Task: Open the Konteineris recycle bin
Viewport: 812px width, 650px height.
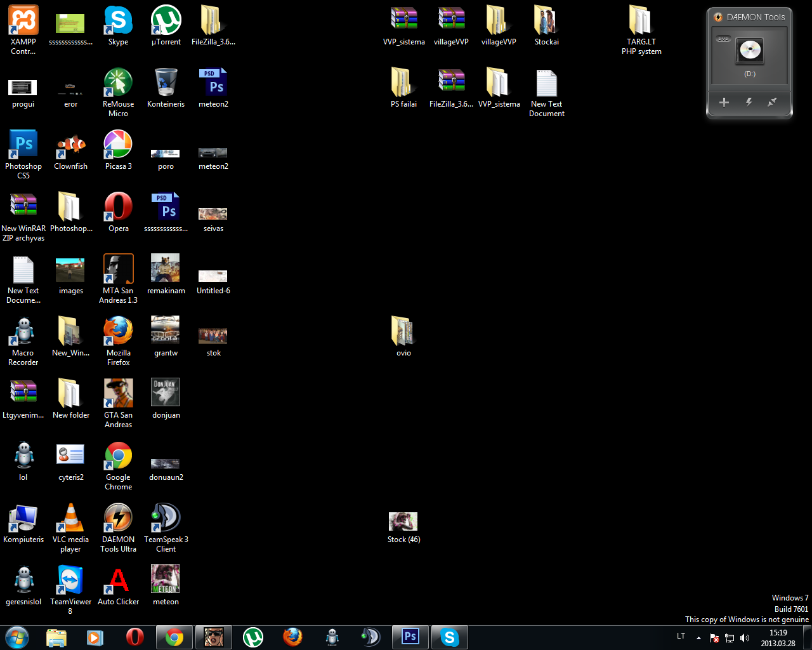Action: (166, 88)
